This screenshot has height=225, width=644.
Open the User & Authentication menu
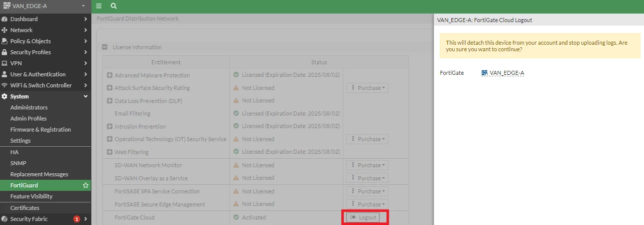click(45, 74)
